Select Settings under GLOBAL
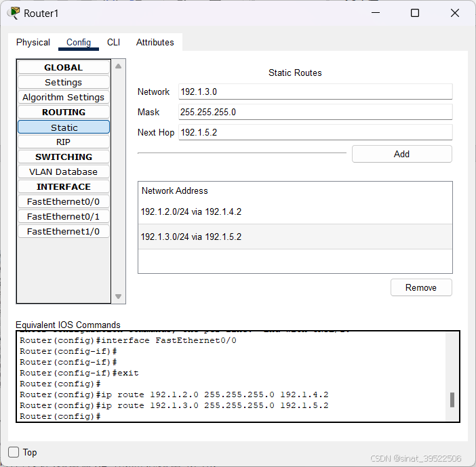476x467 pixels. [63, 82]
